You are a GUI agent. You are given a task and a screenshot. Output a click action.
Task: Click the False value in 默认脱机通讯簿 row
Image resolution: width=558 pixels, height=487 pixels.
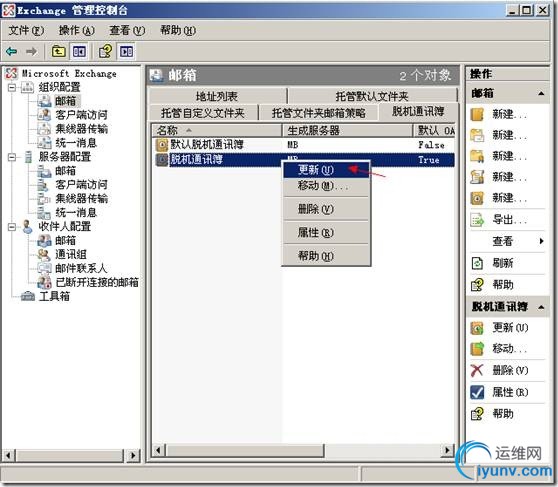[x=431, y=145]
